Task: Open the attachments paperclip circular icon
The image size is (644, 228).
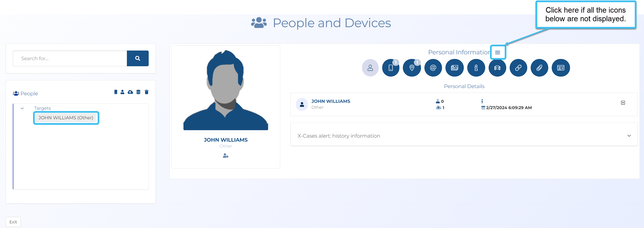Action: pyautogui.click(x=539, y=68)
